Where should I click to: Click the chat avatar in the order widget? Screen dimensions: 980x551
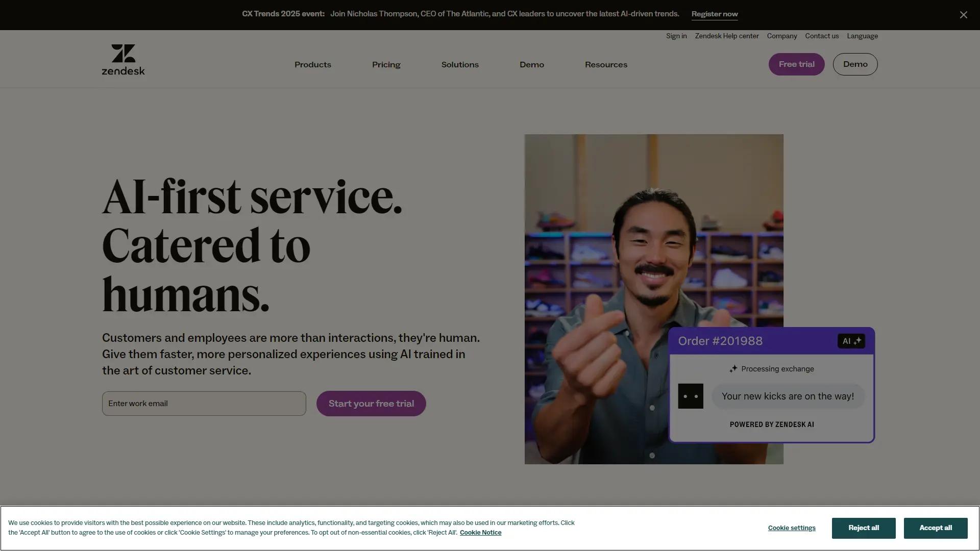pyautogui.click(x=690, y=396)
